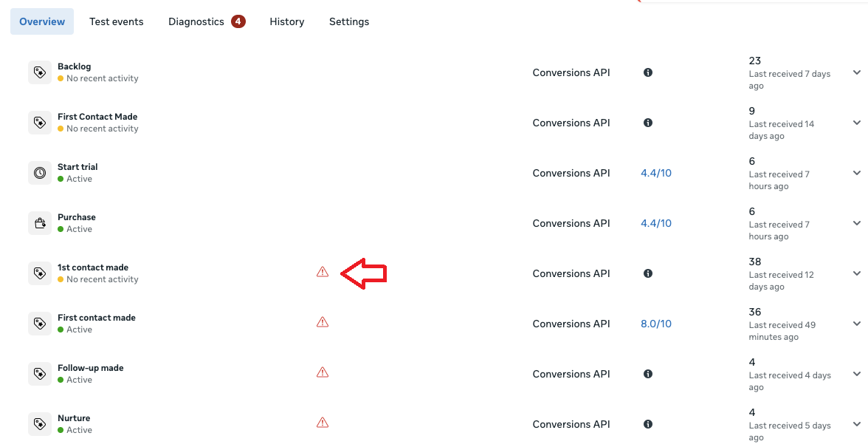Click info icon in Backlog row

[x=648, y=72]
